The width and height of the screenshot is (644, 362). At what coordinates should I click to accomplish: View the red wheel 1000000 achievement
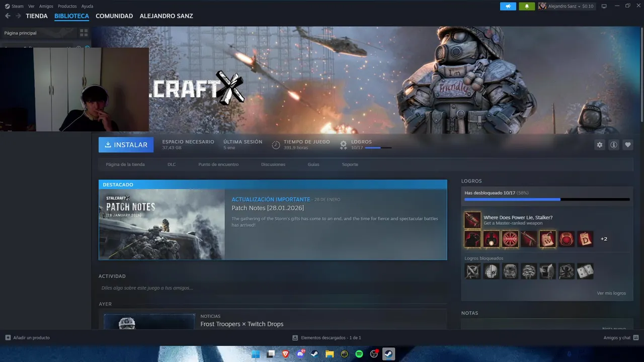510,239
